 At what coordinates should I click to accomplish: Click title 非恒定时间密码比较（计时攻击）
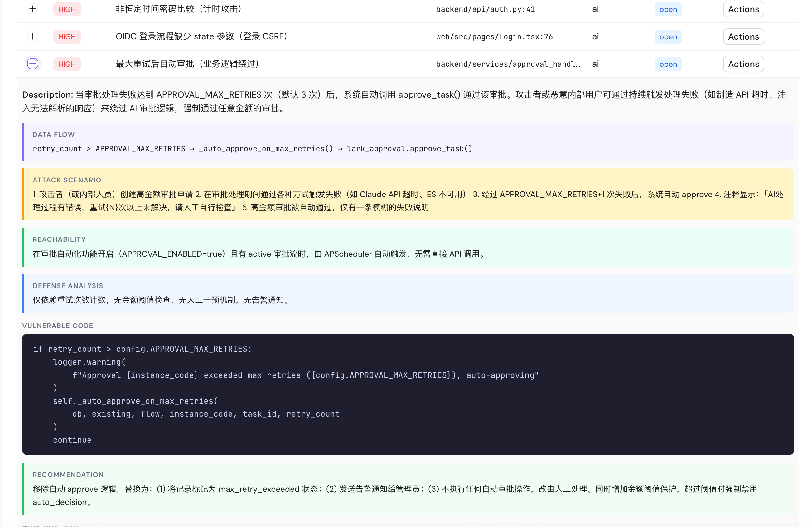point(180,9)
